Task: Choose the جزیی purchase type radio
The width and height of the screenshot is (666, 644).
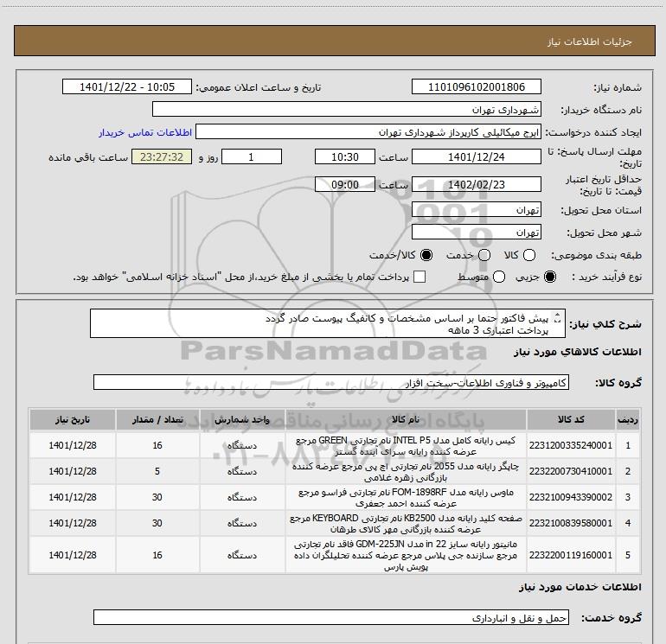Action: click(550, 277)
